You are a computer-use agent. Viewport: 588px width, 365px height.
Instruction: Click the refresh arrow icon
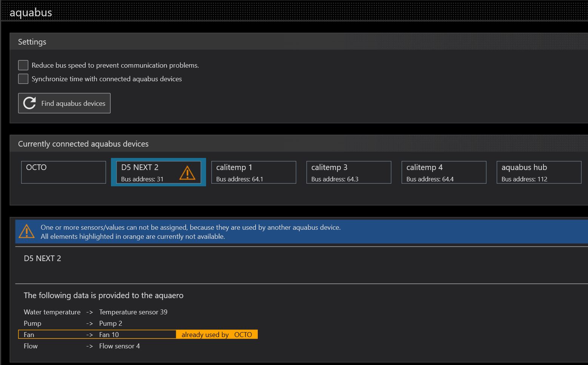point(29,103)
